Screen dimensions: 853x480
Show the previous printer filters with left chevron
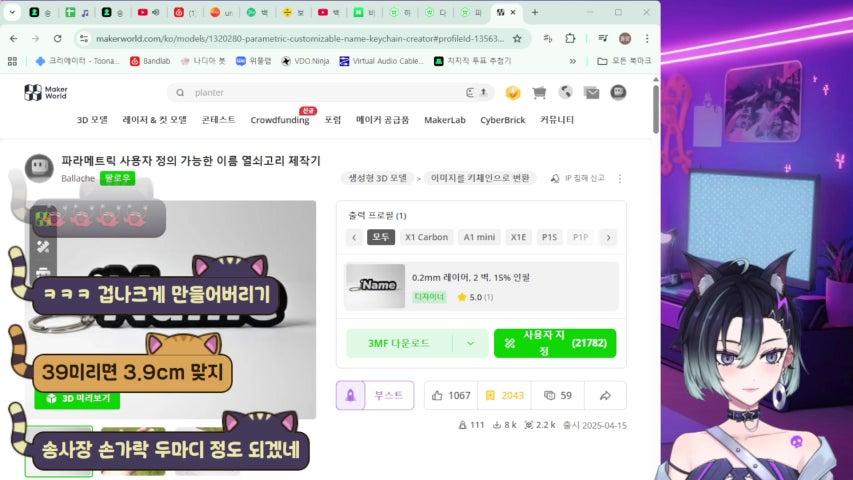coord(354,237)
